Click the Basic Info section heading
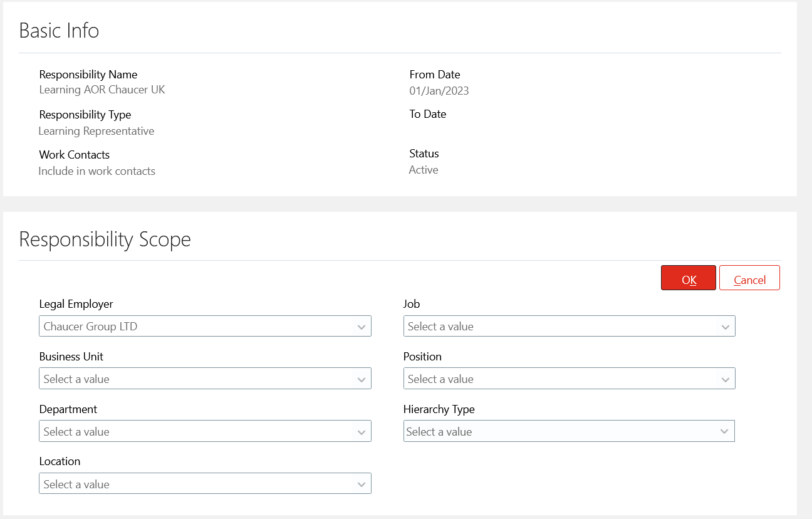This screenshot has width=812, height=519. coord(59,30)
